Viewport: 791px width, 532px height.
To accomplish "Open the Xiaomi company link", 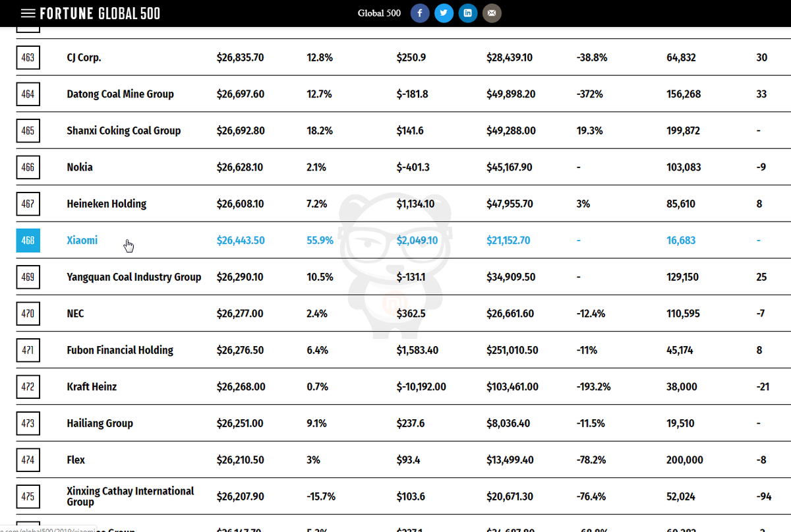I will (x=82, y=241).
